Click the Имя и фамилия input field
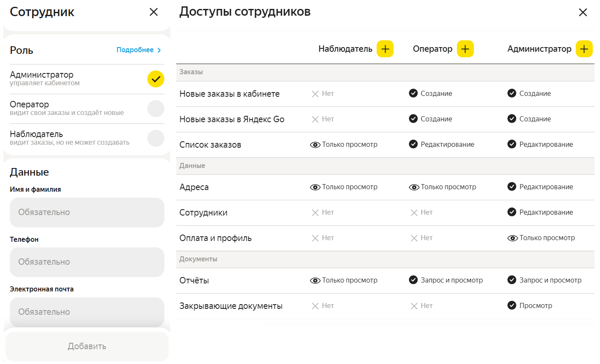 [87, 212]
